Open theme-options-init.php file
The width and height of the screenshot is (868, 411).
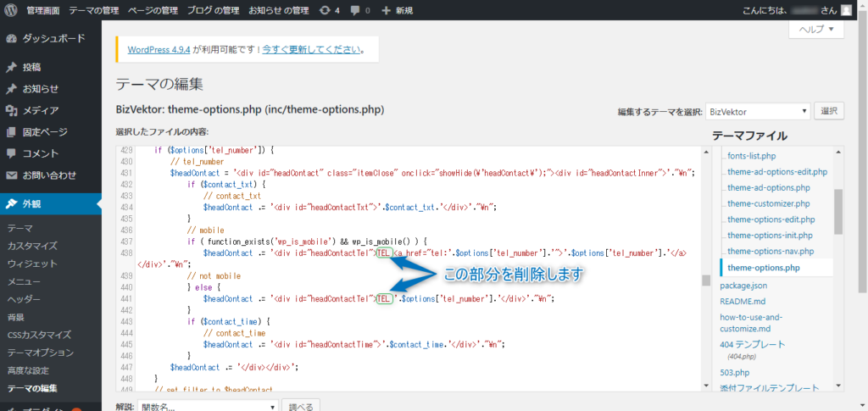(770, 236)
